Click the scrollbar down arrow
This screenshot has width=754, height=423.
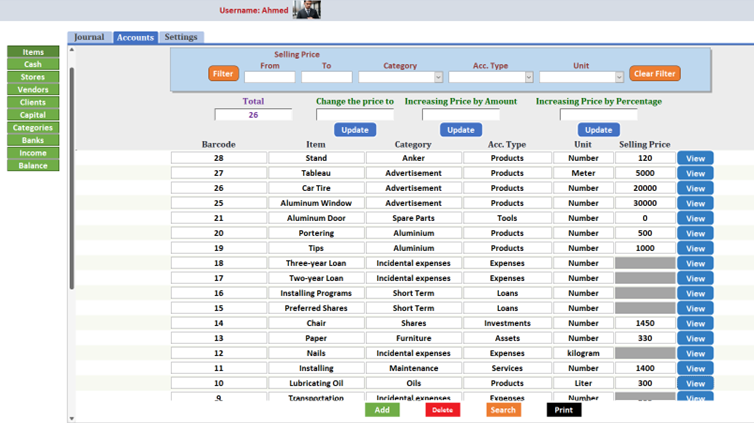pyautogui.click(x=72, y=419)
